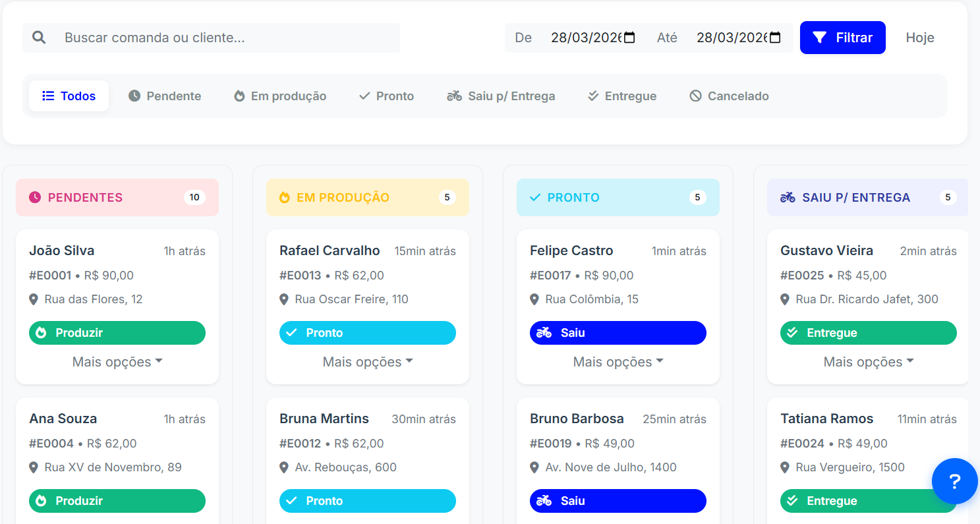This screenshot has width=980, height=524.
Task: Click customer name Ana Souza
Action: 63,419
